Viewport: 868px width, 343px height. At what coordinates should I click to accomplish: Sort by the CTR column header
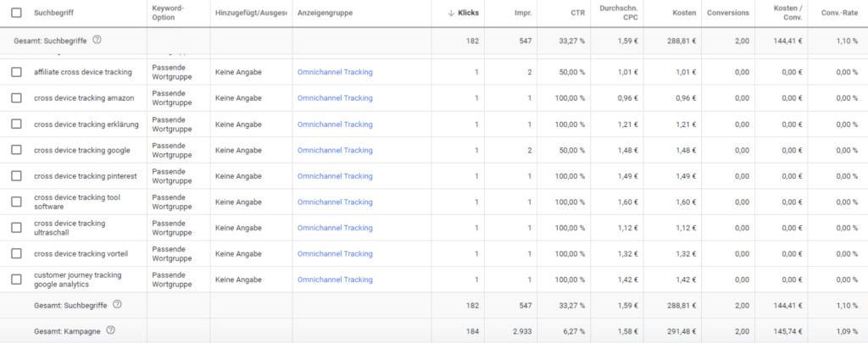click(577, 14)
